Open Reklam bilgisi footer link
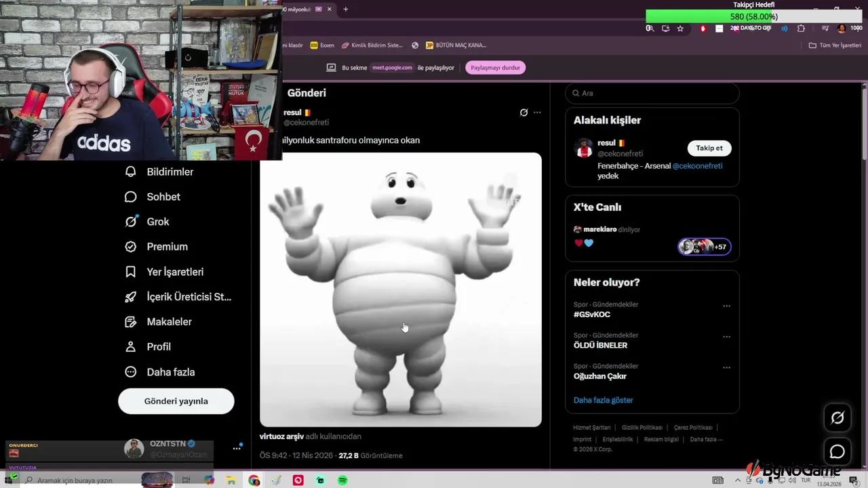This screenshot has height=488, width=868. (661, 439)
